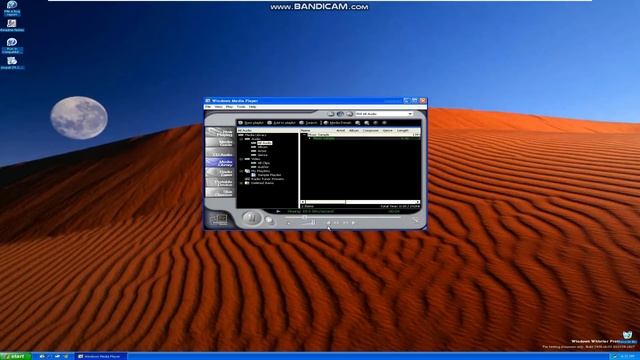This screenshot has height=360, width=640.
Task: Open the Run in Compatibility desktop icon
Action: click(x=12, y=46)
